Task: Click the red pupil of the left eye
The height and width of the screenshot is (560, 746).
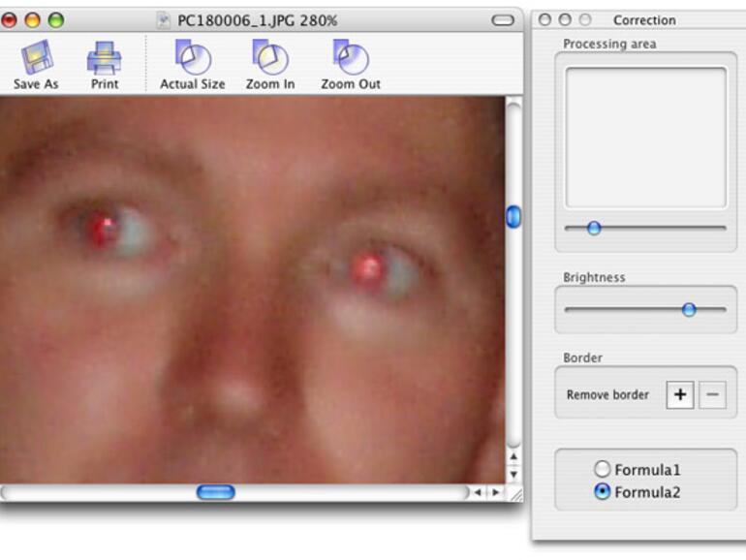Action: (103, 229)
